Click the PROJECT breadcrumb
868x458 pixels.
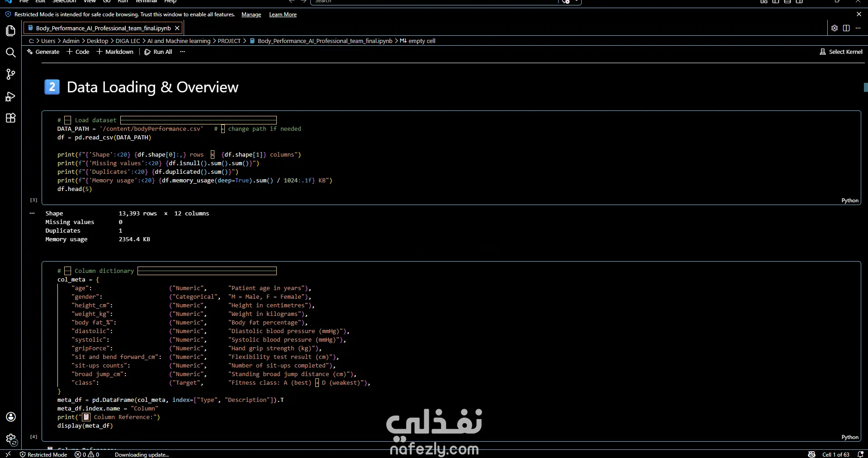pyautogui.click(x=229, y=41)
